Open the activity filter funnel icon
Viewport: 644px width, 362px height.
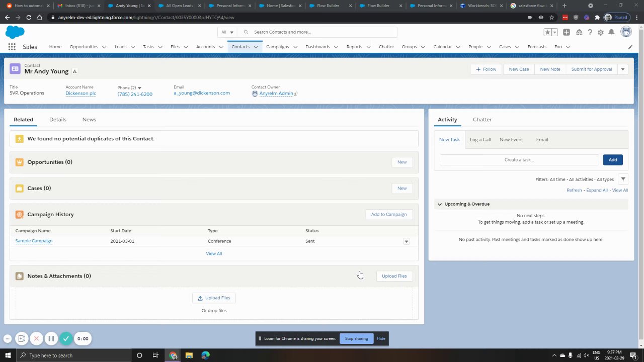(623, 179)
